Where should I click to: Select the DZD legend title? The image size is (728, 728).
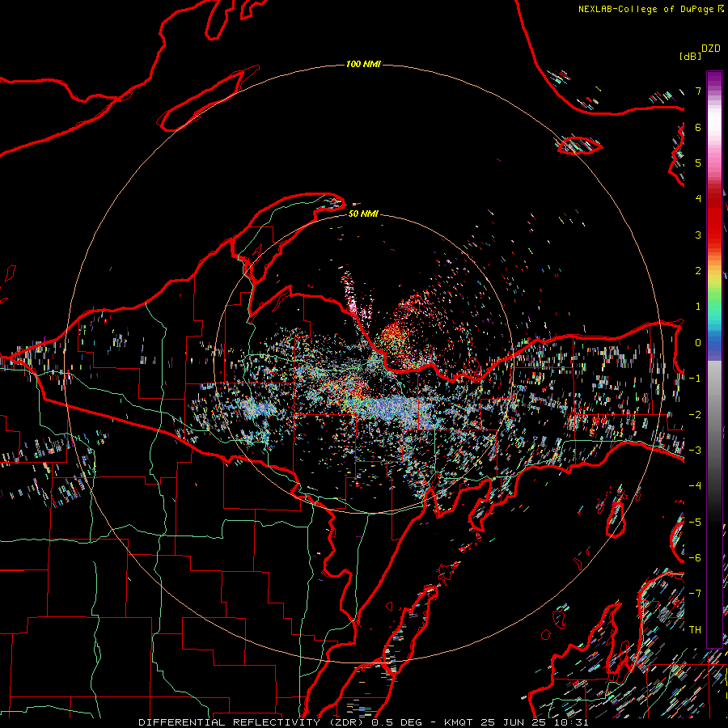[x=711, y=49]
